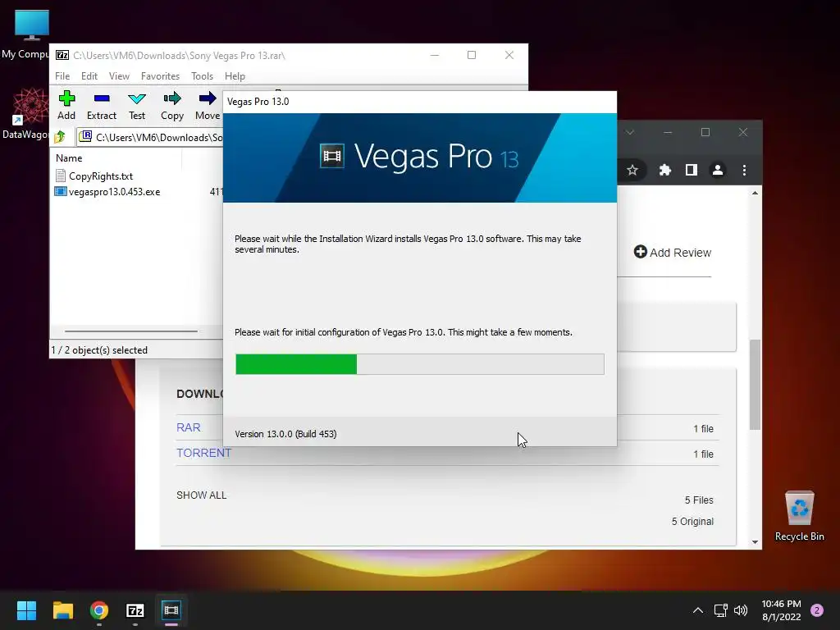
Task: Minimize the 7-Zip window
Action: pos(435,55)
